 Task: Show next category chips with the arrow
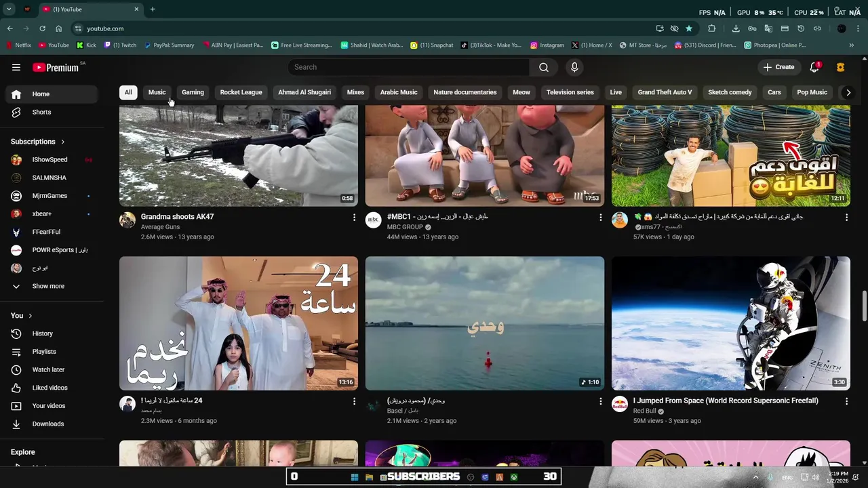click(x=848, y=92)
